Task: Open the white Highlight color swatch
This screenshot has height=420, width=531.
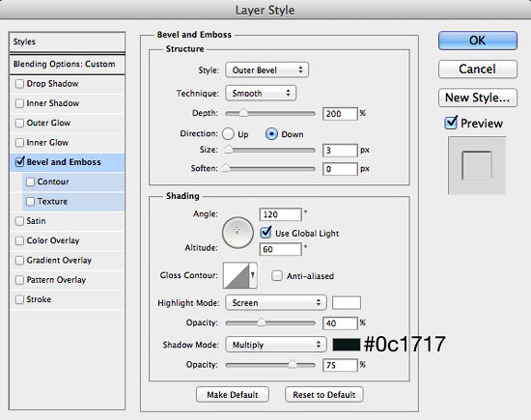Action: pos(347,302)
